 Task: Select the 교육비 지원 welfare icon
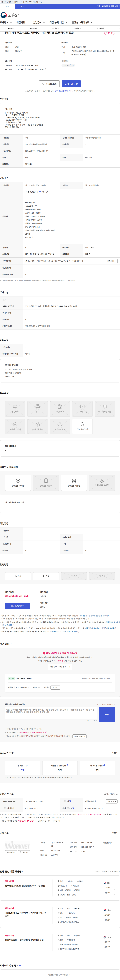coord(82,409)
